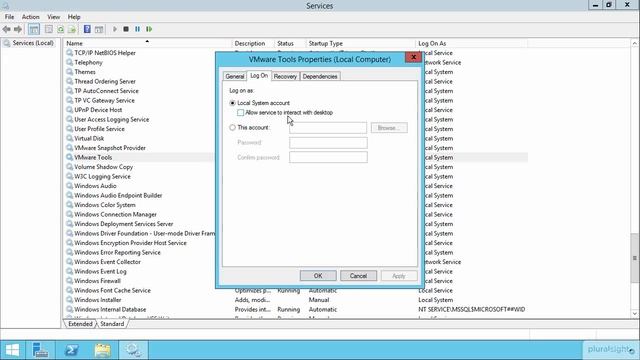Toggle the Show/Hide Console Tree icon

[34, 29]
